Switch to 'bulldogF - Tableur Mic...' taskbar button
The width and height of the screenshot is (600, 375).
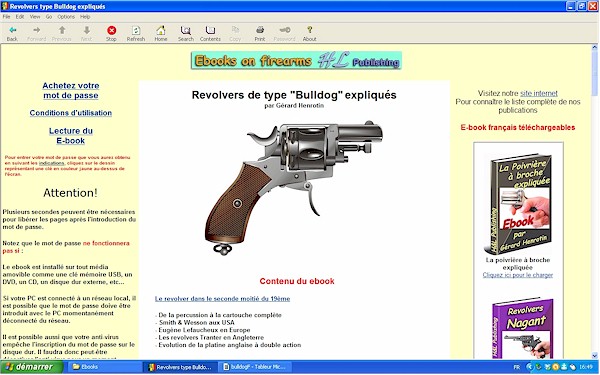click(254, 367)
